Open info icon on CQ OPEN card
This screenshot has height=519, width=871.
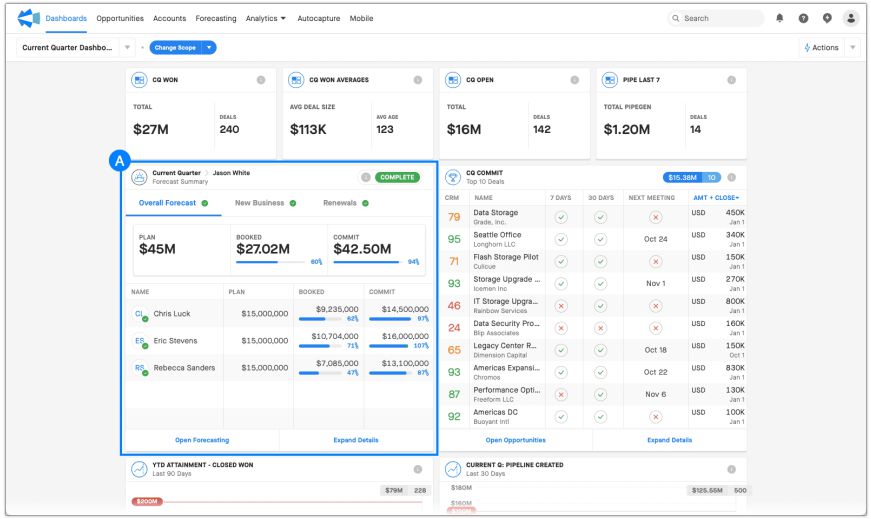pos(574,80)
